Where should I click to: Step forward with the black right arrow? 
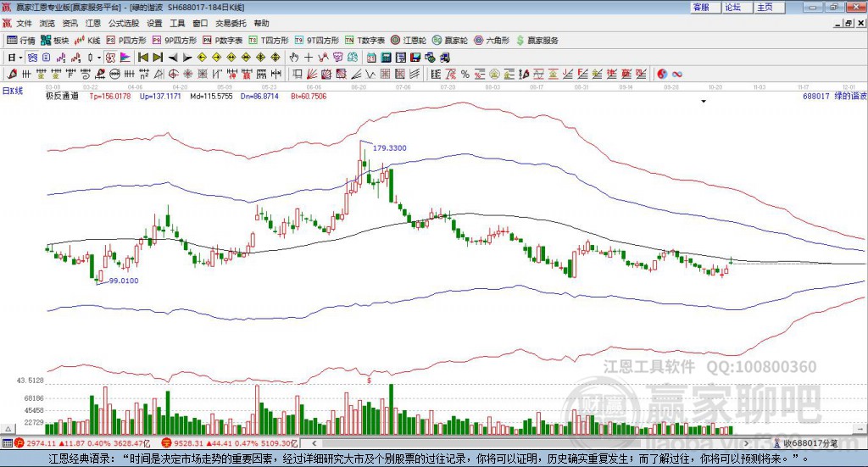coord(188,58)
